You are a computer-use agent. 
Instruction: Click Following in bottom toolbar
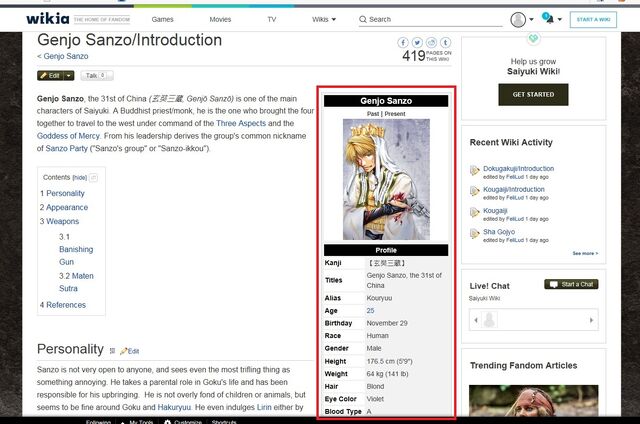tap(98, 422)
